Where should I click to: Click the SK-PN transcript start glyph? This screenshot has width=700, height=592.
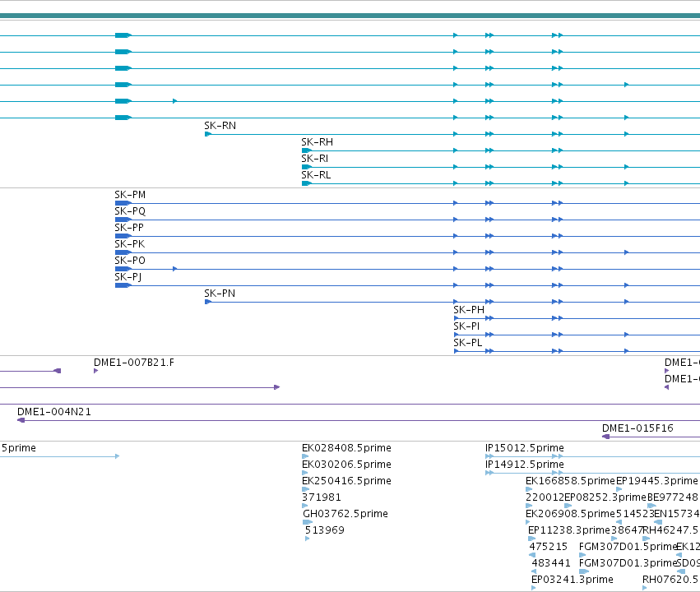click(x=208, y=302)
